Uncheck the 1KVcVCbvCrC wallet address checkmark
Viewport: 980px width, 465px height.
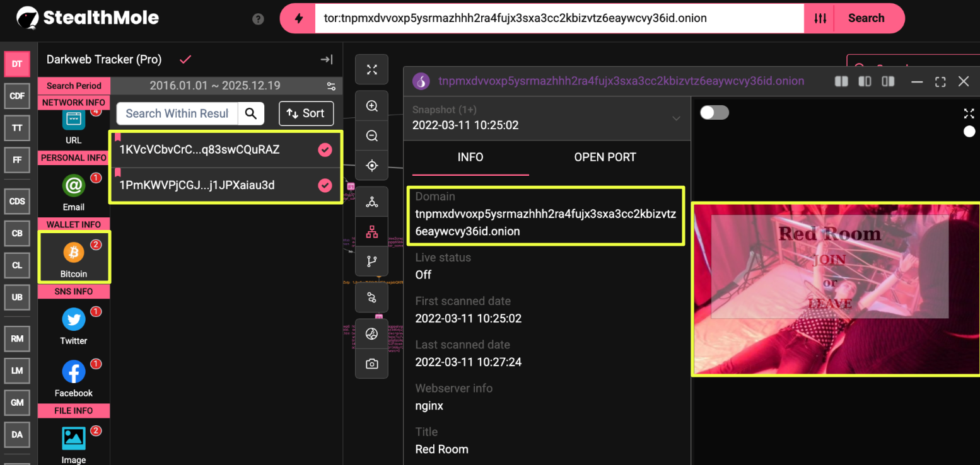(325, 149)
